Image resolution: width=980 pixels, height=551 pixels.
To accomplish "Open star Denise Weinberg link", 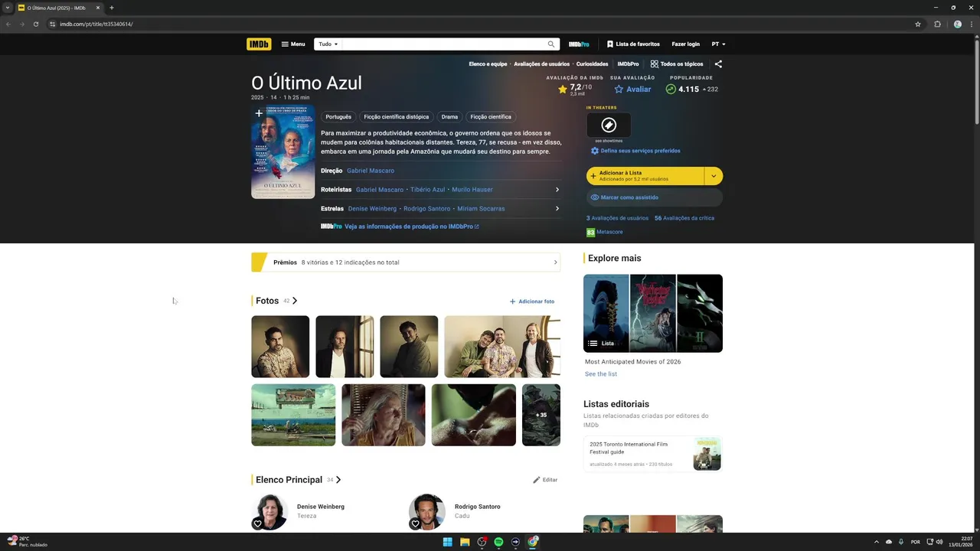I will tap(372, 208).
